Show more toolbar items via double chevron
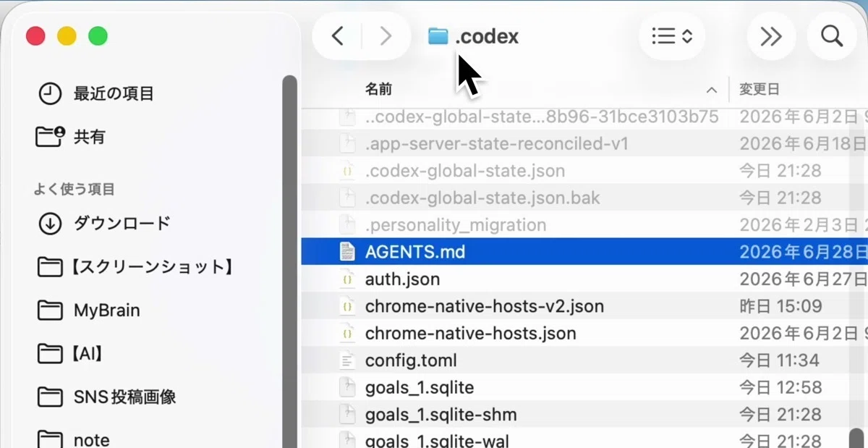The image size is (868, 448). coord(771,36)
